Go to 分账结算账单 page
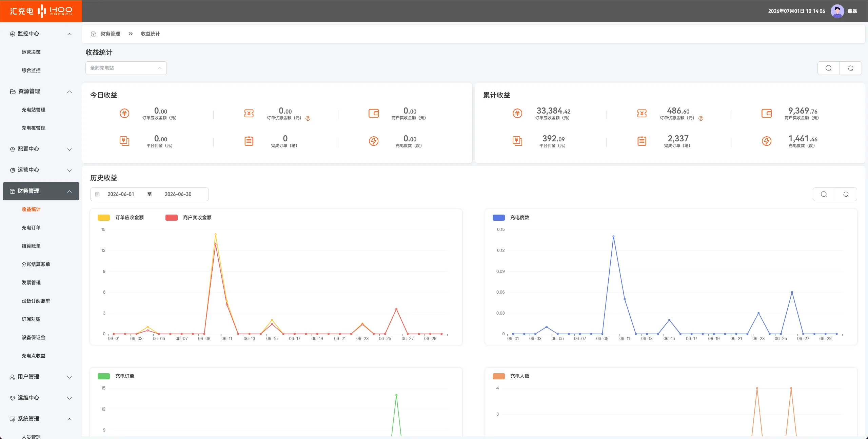868x439 pixels. click(x=36, y=264)
